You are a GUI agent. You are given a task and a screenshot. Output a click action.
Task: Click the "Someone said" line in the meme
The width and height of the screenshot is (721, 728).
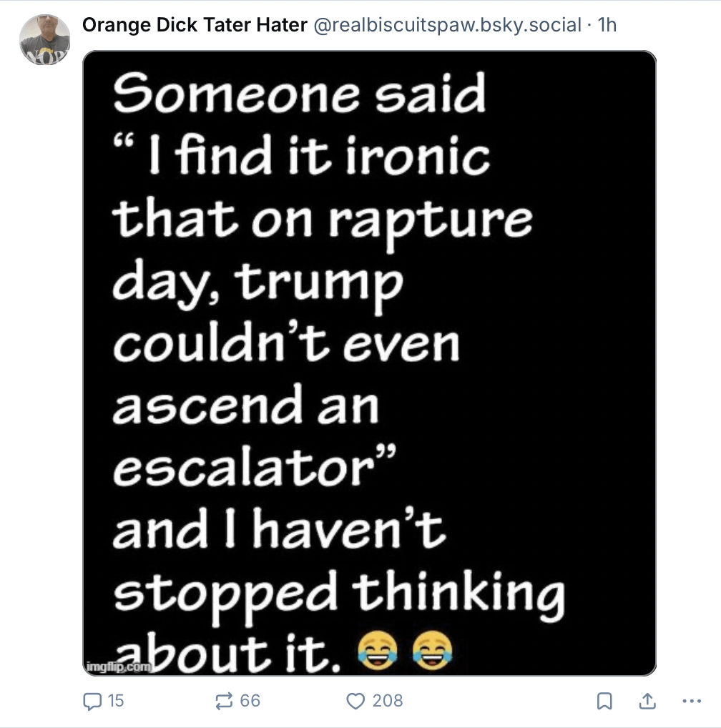click(x=300, y=93)
